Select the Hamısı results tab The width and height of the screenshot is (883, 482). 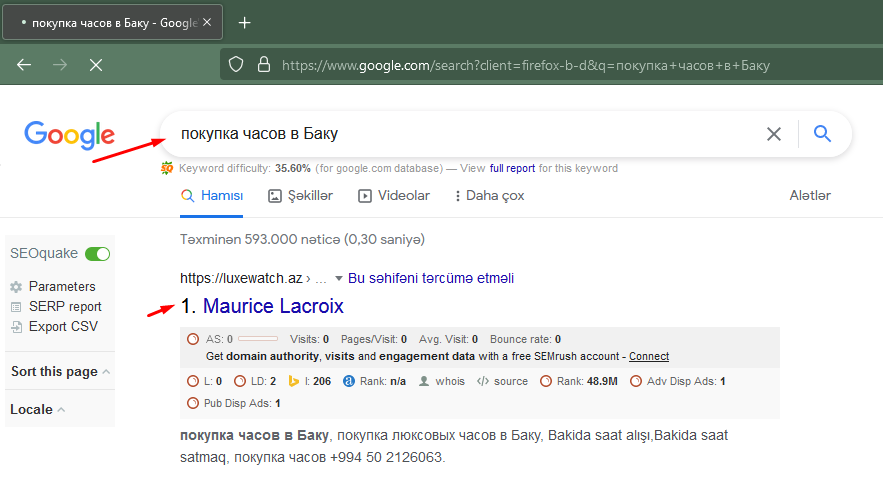click(x=212, y=195)
